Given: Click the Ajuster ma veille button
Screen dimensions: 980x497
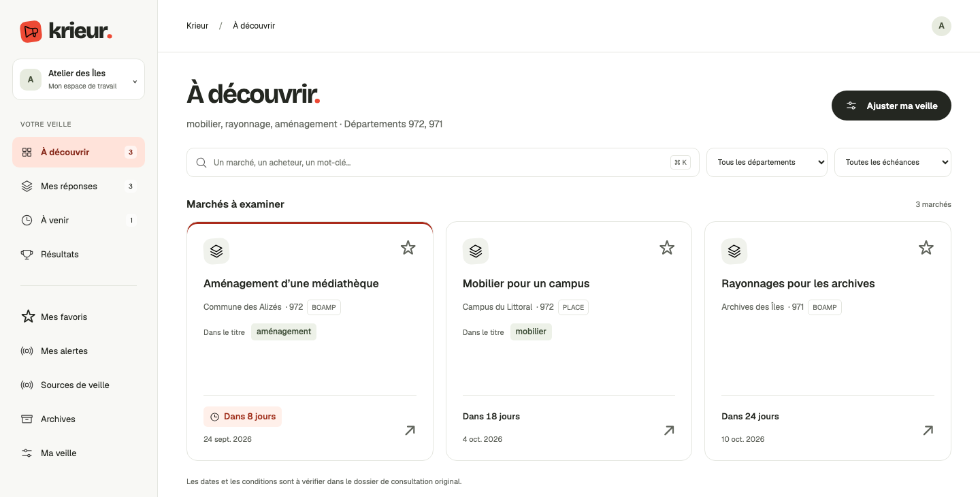Looking at the screenshot, I should click(891, 106).
